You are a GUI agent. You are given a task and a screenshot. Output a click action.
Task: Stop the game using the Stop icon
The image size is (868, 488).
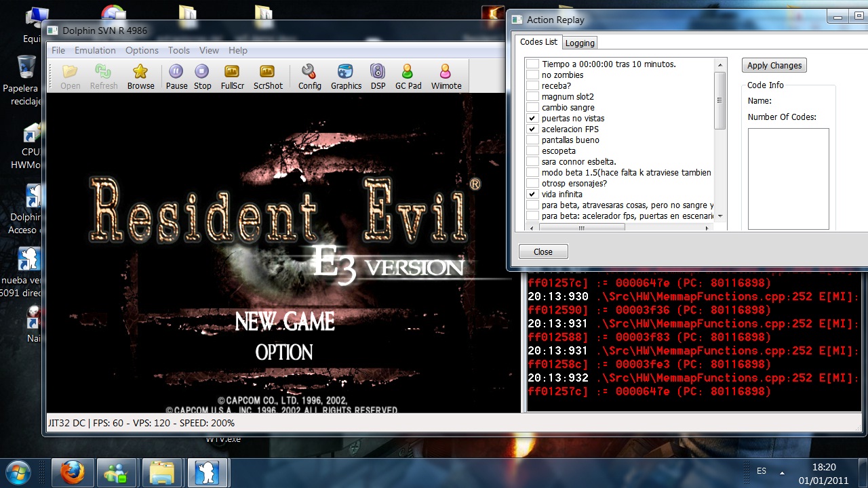[202, 76]
